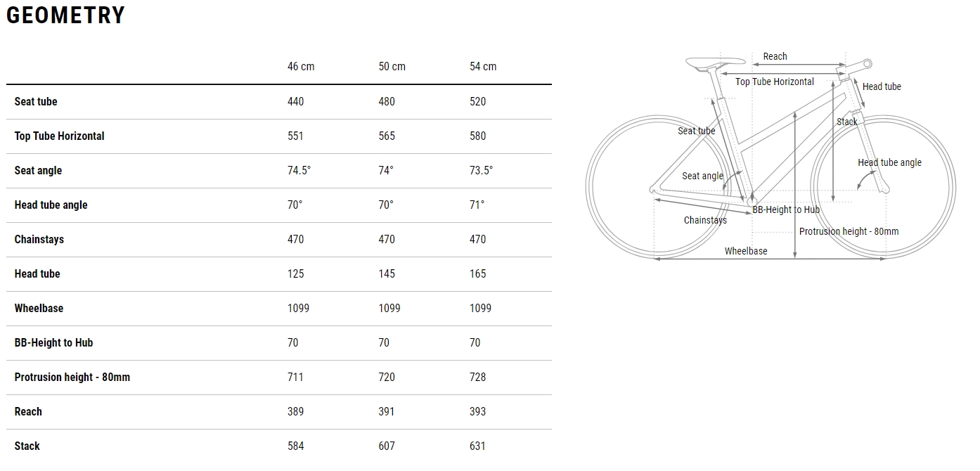Click the Wheelbase label in bike diagram

point(746,251)
